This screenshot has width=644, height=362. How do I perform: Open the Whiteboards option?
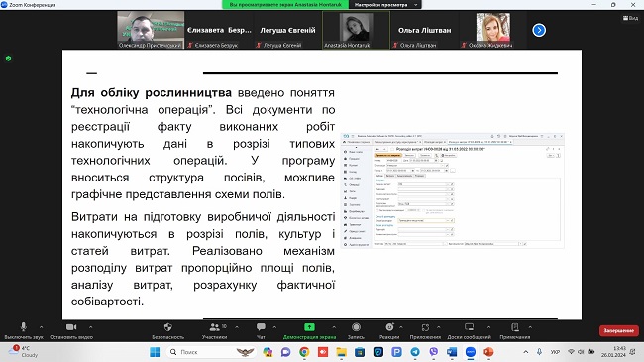pos(469,330)
